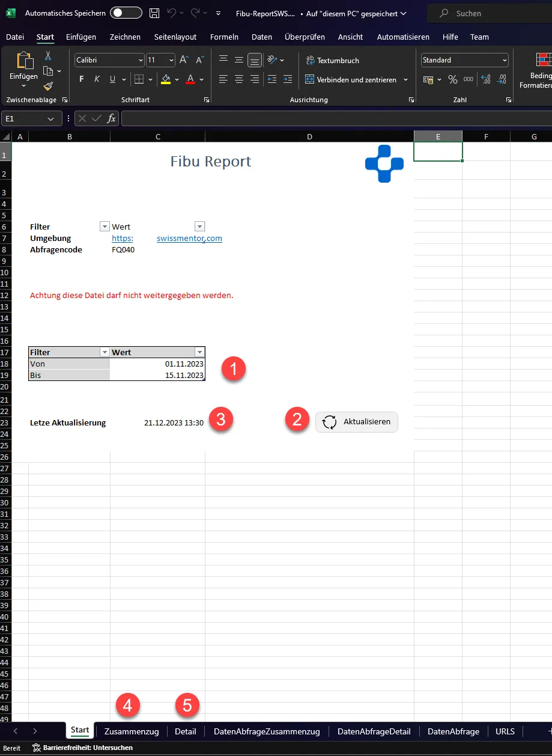Add a decimal place
552x756 pixels.
486,80
